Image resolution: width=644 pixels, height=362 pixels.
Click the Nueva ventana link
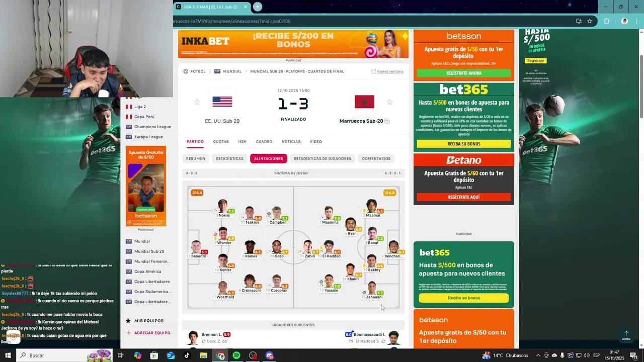387,71
